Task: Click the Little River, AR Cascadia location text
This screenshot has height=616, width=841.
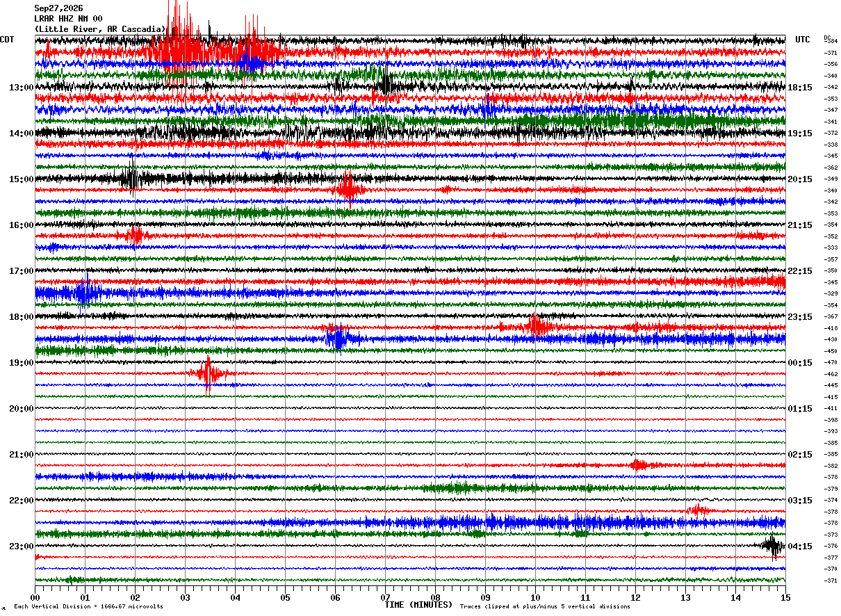Action: [x=100, y=29]
